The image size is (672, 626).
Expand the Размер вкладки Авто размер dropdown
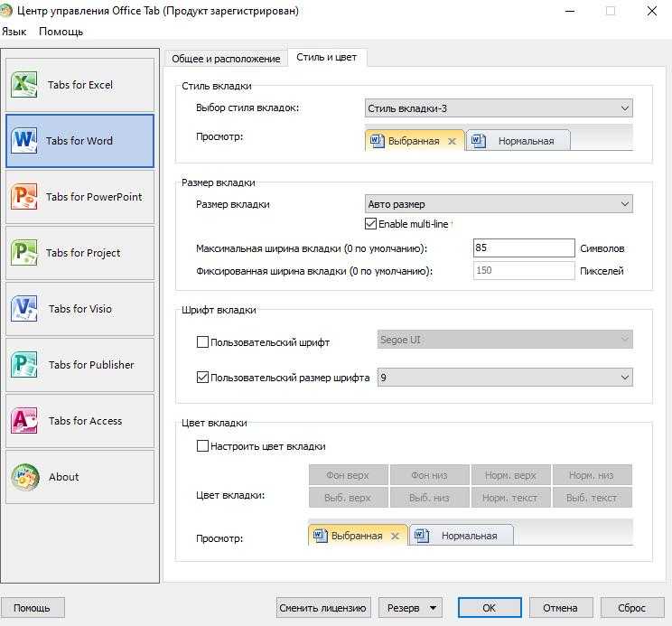[499, 204]
